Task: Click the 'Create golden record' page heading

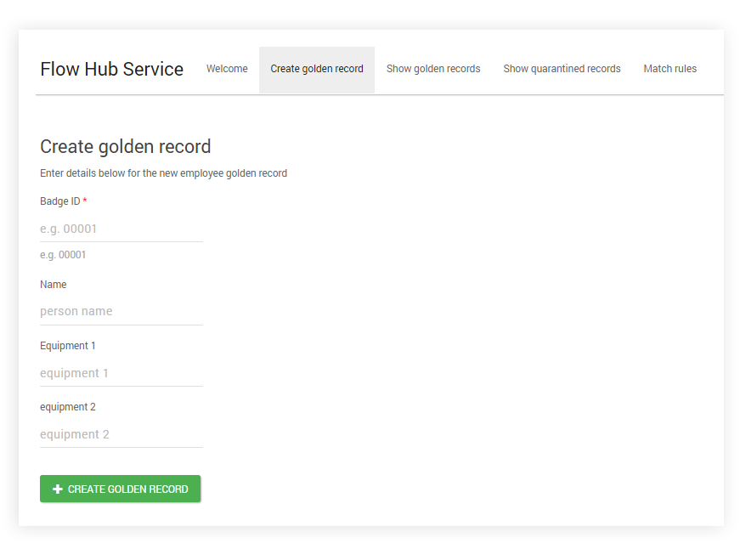Action: [125, 146]
